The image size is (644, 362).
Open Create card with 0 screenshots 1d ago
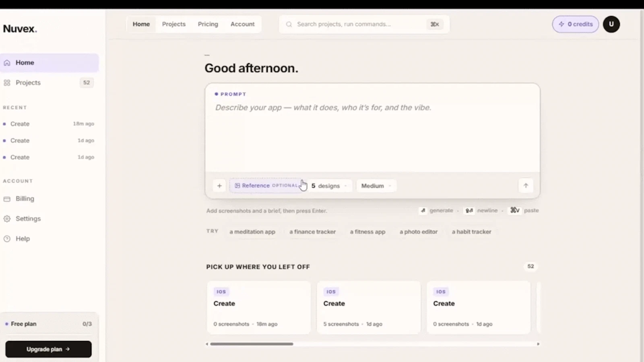479,308
